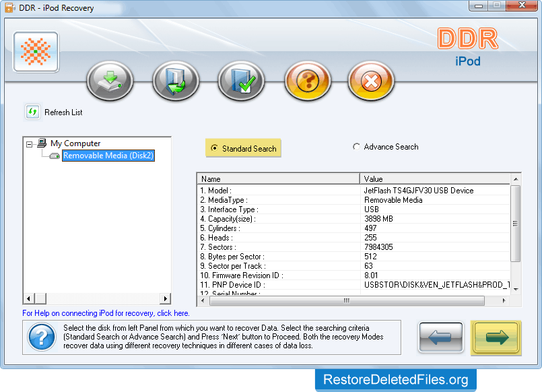The width and height of the screenshot is (542, 392).
Task: Click the '63' sector per track value
Action: tap(368, 266)
